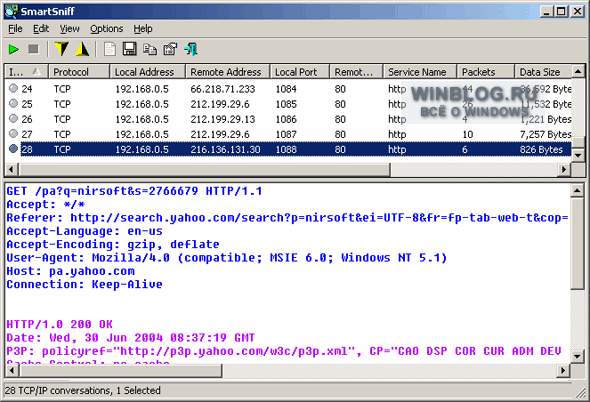The image size is (590, 402).
Task: Click the packet pane scroll right arrow
Action: click(x=563, y=371)
